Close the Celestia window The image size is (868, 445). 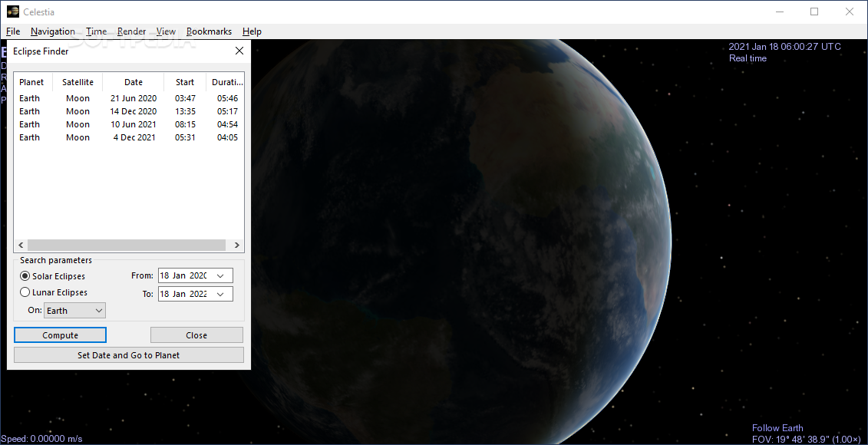(x=849, y=12)
